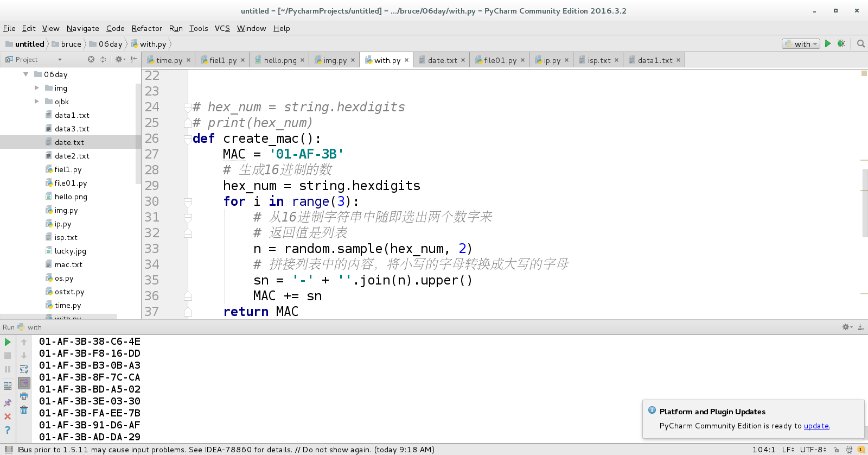Open Search Everywhere magnifier icon
This screenshot has height=455, width=868.
pyautogui.click(x=860, y=44)
